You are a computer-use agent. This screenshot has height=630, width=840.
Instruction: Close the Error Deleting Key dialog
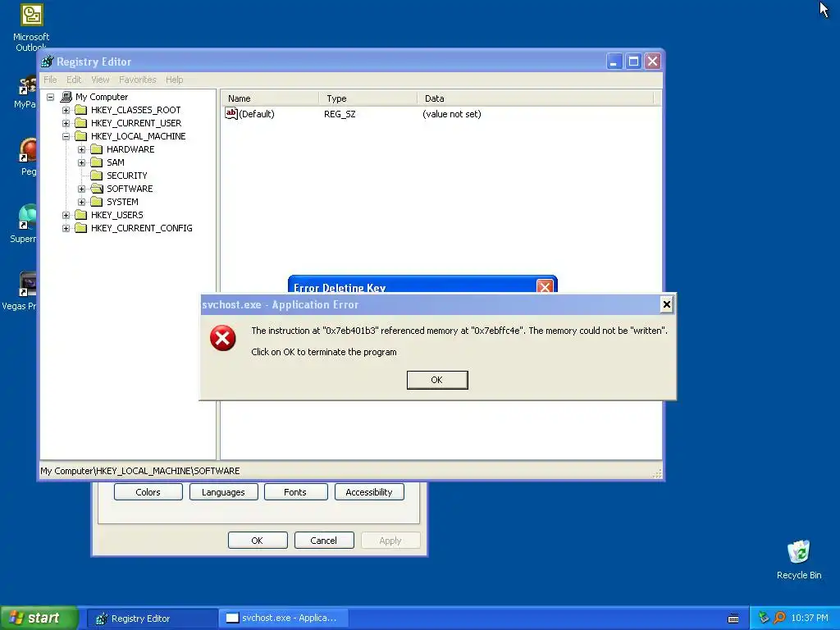pyautogui.click(x=545, y=286)
